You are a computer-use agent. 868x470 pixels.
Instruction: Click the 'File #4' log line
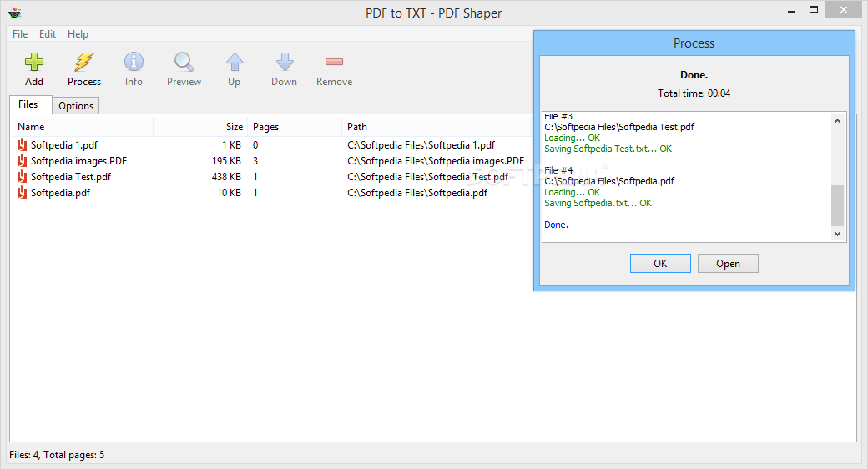(x=558, y=170)
